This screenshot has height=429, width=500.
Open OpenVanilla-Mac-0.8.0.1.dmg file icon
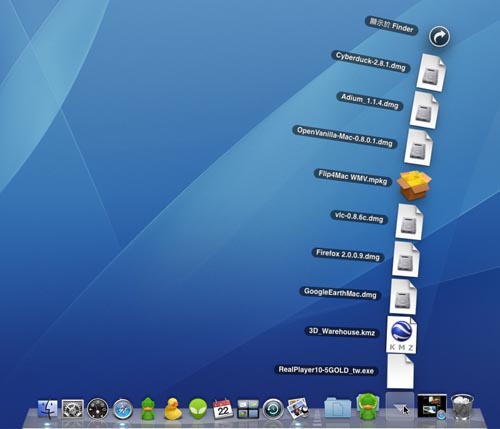click(x=418, y=148)
